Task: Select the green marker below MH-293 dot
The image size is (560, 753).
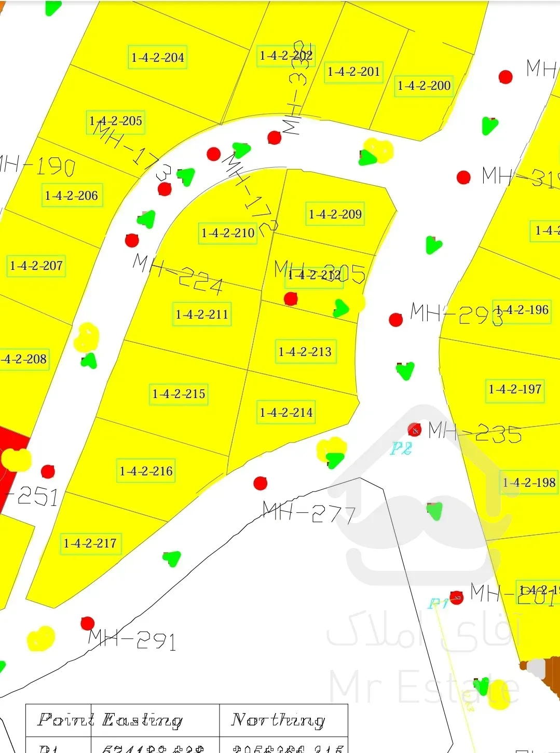Action: (x=405, y=370)
